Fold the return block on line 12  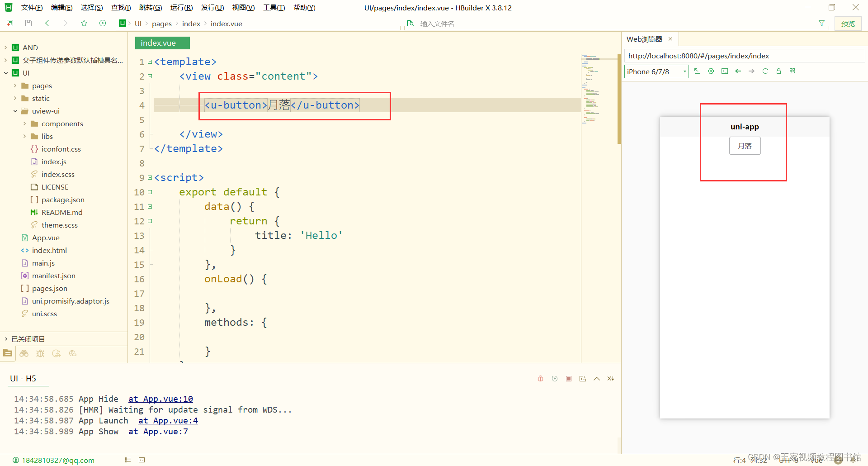(150, 221)
